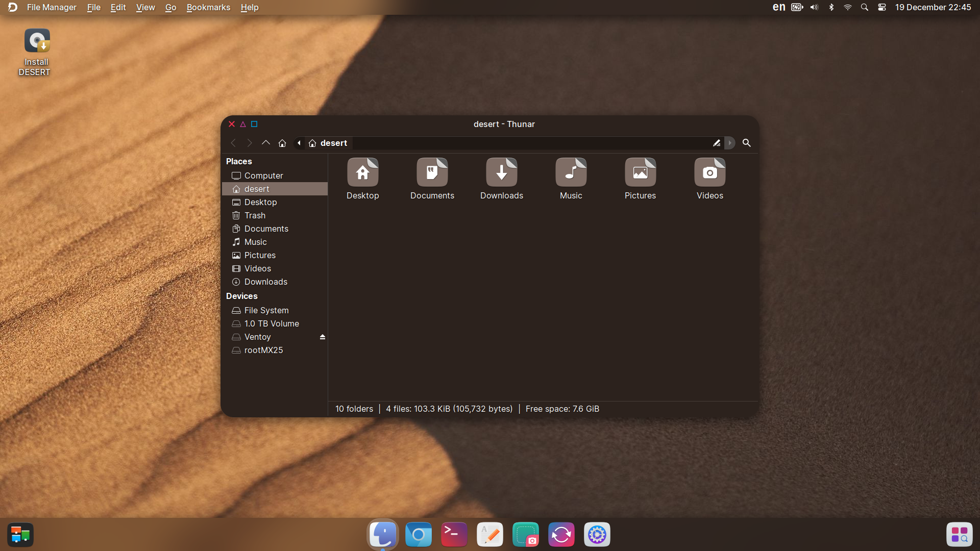
Task: Select the 1.0 TB Volume device
Action: pos(271,323)
